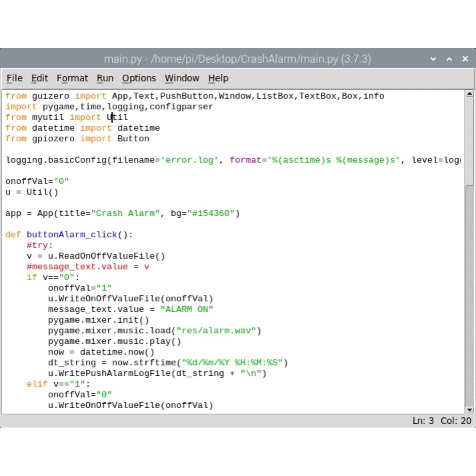Viewport: 476px width, 476px height.
Task: Click the empty scrollbar track below the thumb
Action: [470, 300]
